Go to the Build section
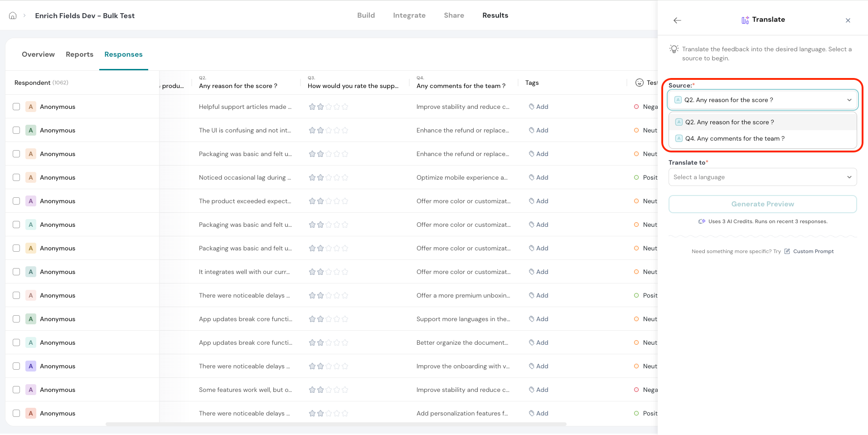This screenshot has height=435, width=868. [x=366, y=15]
